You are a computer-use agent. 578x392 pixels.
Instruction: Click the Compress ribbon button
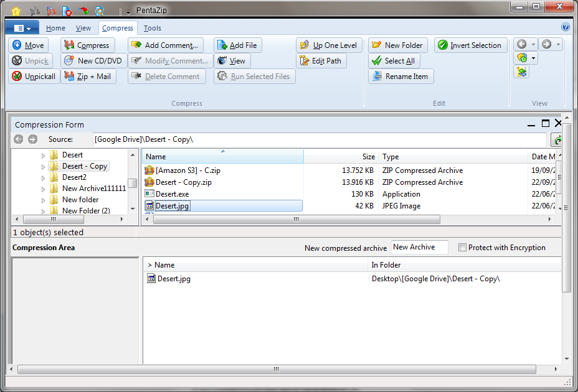coord(88,45)
